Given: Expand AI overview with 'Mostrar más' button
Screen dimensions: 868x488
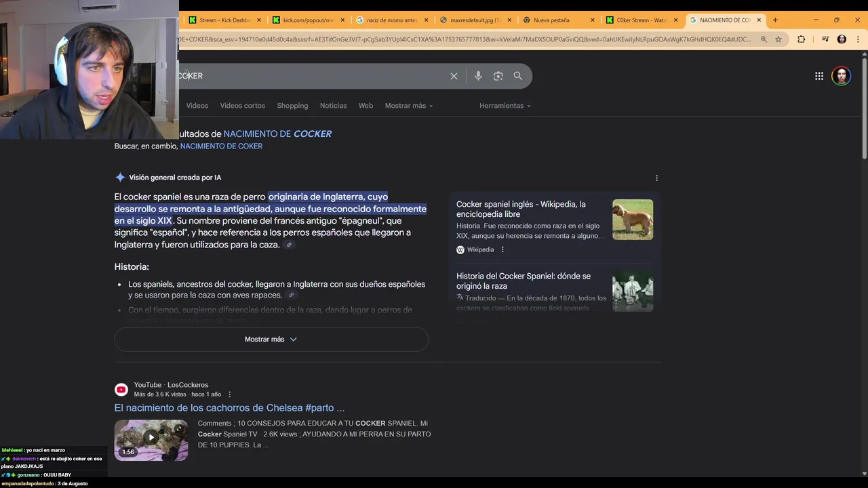Looking at the screenshot, I should 271,339.
